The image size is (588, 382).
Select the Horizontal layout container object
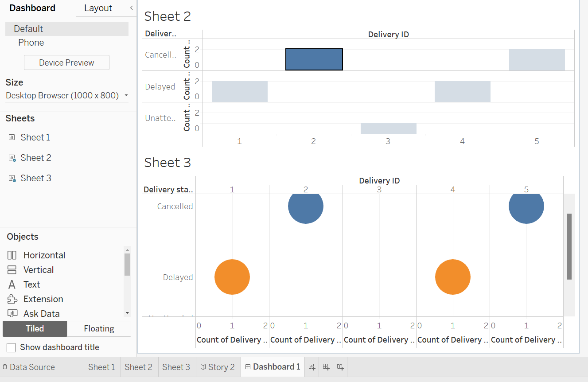point(12,255)
